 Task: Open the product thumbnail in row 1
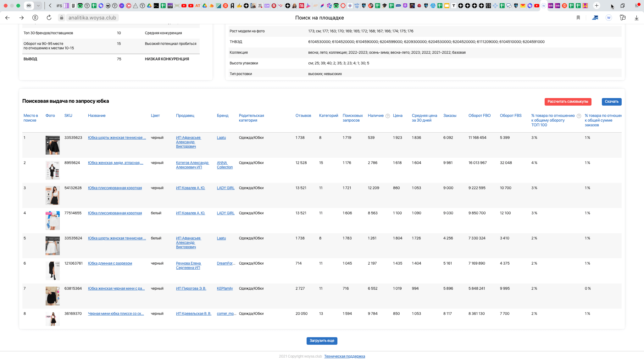pyautogui.click(x=53, y=145)
